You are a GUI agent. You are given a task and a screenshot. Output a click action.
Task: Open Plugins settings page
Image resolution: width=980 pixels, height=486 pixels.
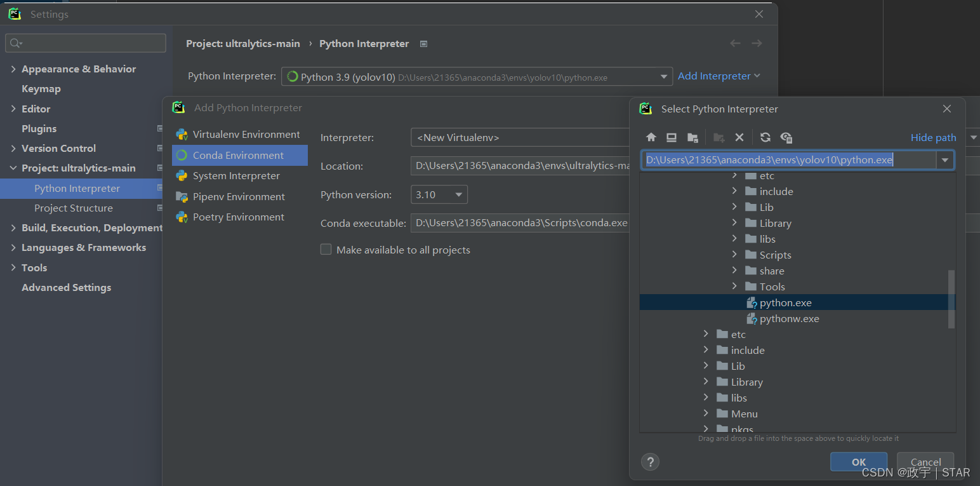39,128
